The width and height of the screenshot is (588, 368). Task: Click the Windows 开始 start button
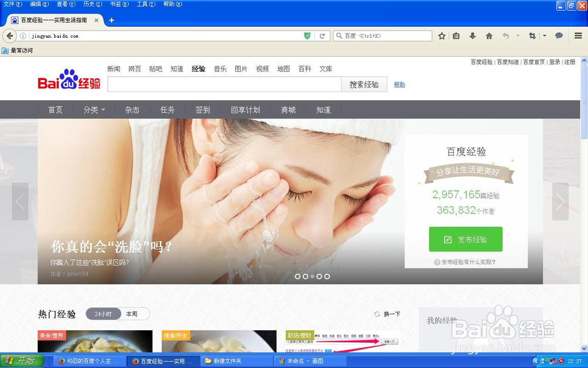point(21,361)
